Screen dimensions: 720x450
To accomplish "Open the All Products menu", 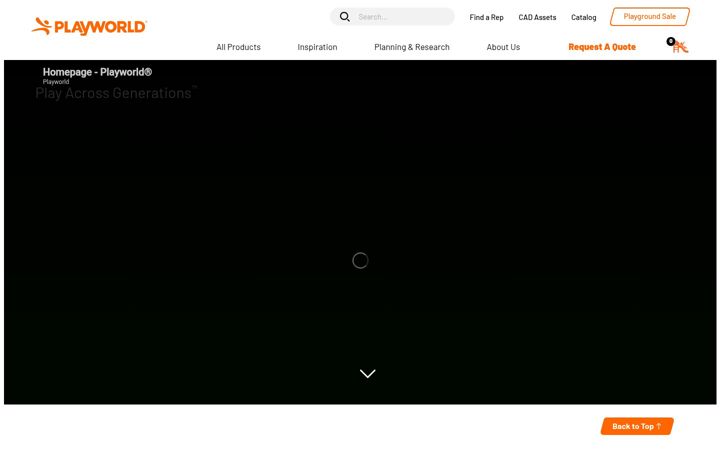I will [x=238, y=47].
